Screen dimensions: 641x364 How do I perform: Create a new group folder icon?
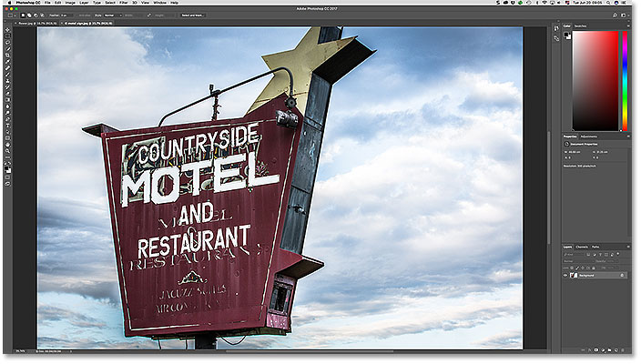pyautogui.click(x=609, y=350)
